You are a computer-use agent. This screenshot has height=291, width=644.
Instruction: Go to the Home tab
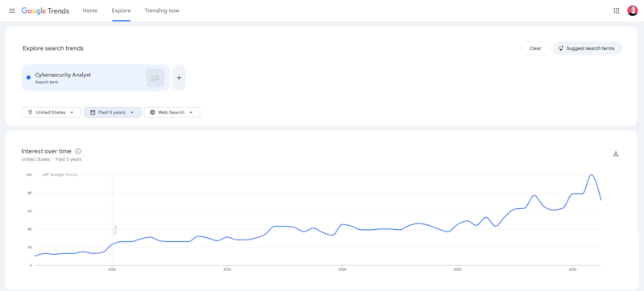(90, 10)
